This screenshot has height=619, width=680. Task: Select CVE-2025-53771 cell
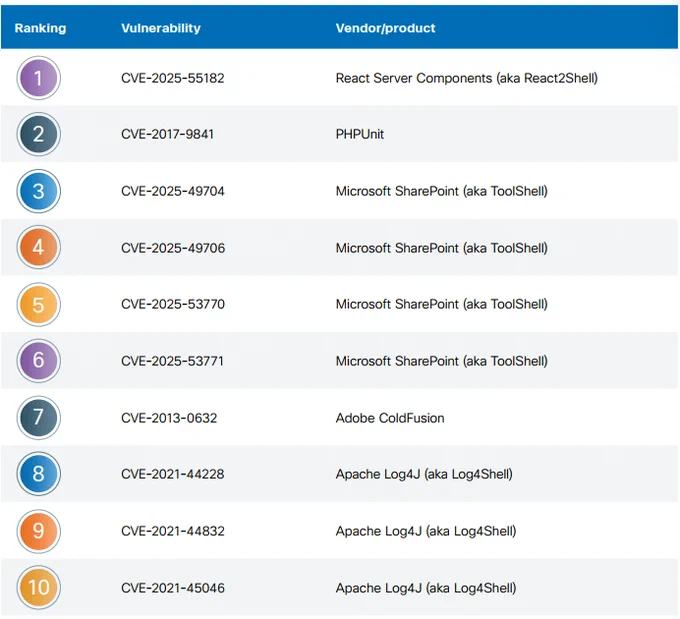click(x=172, y=361)
